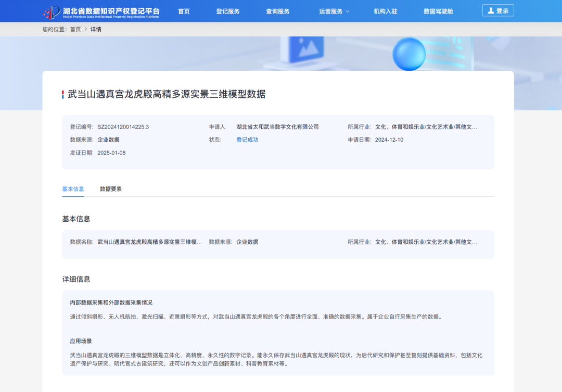Click the person icon inside the 登录 button
562x392 pixels.
(491, 10)
